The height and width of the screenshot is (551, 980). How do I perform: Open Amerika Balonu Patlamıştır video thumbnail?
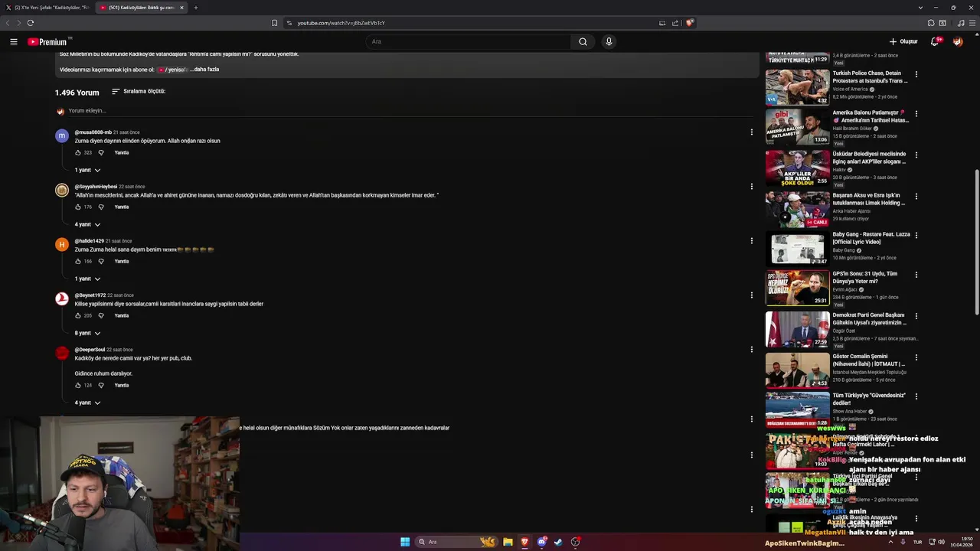click(797, 126)
